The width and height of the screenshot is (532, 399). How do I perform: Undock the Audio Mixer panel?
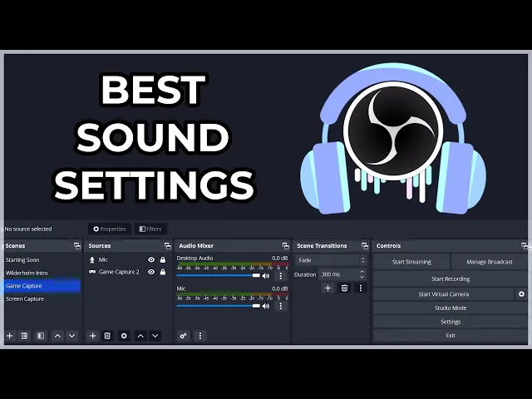pyautogui.click(x=286, y=246)
